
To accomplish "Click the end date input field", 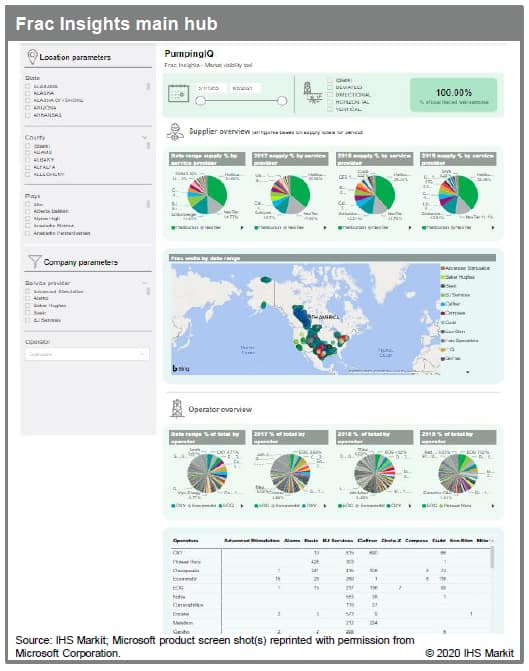I will coord(243,88).
